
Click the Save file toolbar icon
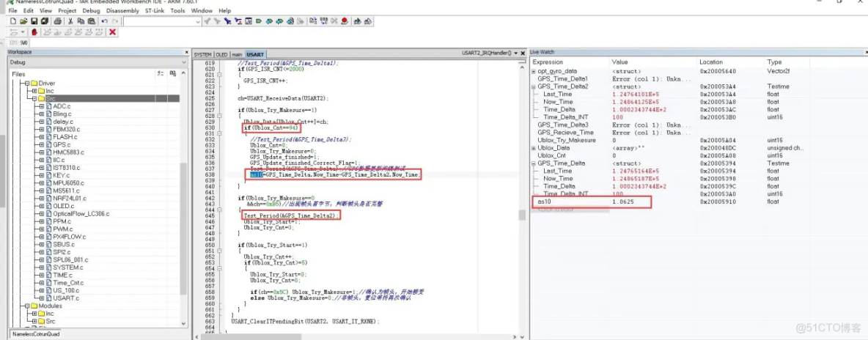pyautogui.click(x=34, y=22)
